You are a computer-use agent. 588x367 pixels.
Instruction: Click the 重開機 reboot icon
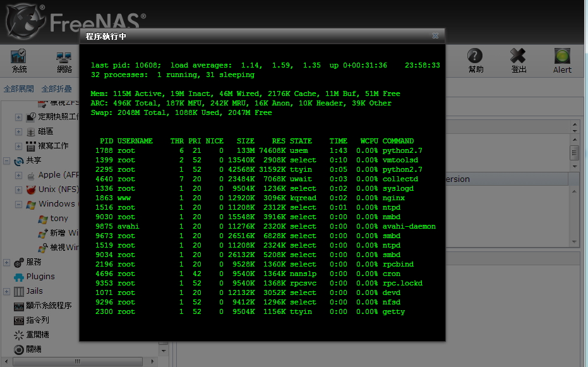[19, 335]
